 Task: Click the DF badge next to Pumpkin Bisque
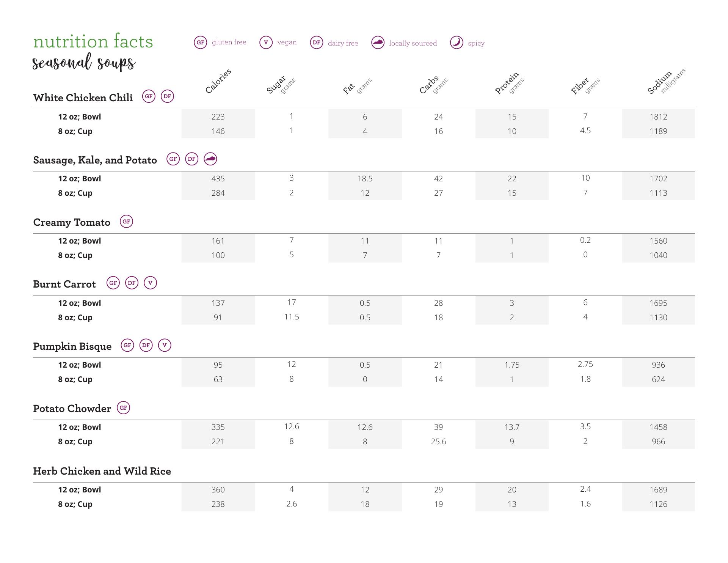pyautogui.click(x=146, y=345)
